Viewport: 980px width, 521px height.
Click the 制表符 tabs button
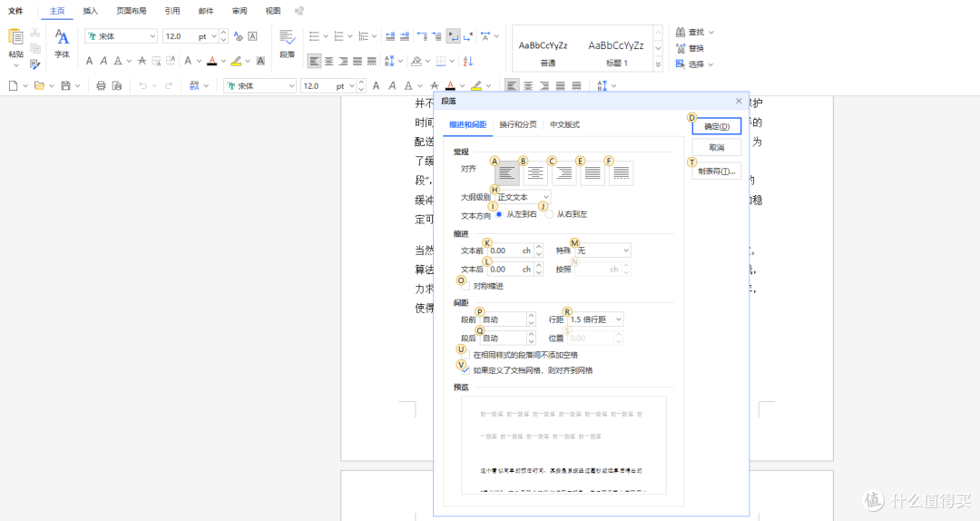pyautogui.click(x=716, y=171)
